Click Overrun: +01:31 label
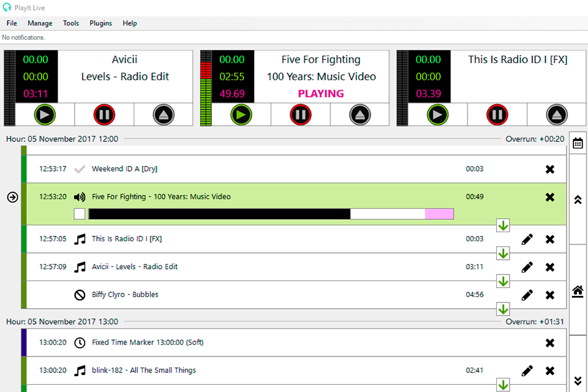Screen dimensions: 588x392 click(x=535, y=322)
